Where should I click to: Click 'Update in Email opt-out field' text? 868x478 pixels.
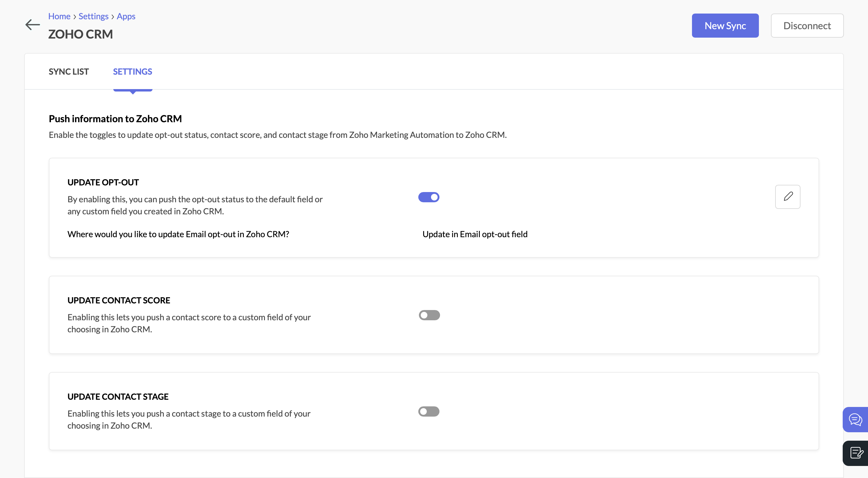point(475,234)
